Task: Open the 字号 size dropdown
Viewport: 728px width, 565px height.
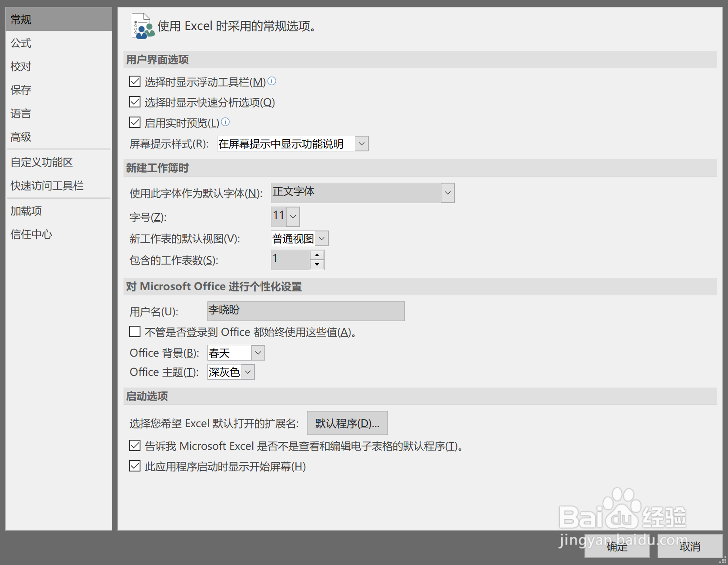Action: [x=293, y=216]
